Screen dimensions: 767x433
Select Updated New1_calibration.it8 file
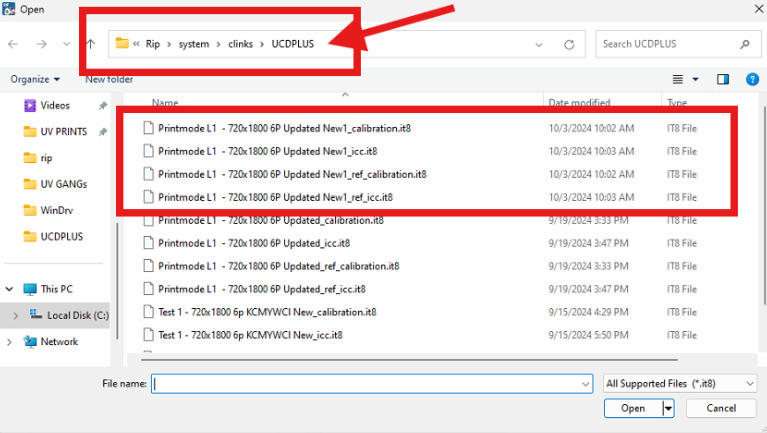pos(284,128)
